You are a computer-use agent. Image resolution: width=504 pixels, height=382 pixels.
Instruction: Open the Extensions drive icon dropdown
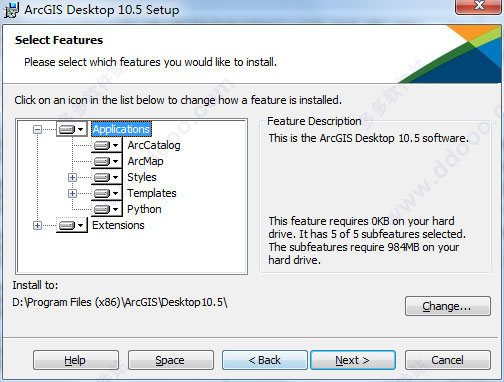pos(72,225)
